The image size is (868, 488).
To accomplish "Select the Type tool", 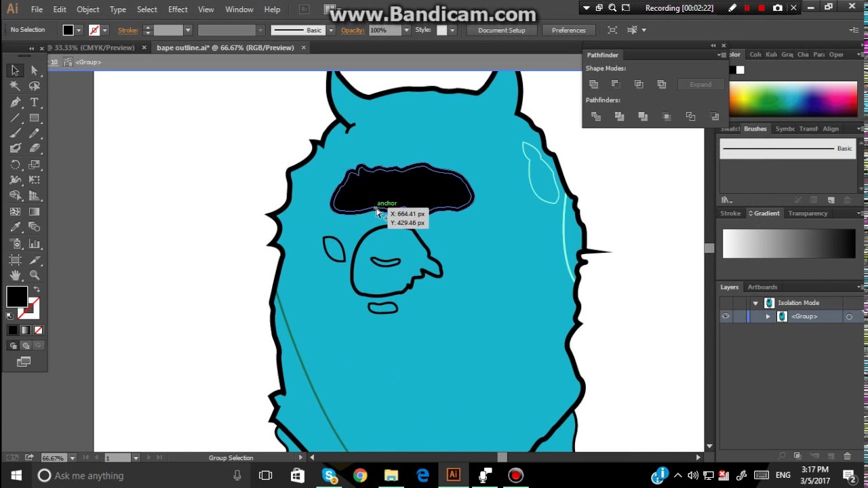I will (x=35, y=102).
